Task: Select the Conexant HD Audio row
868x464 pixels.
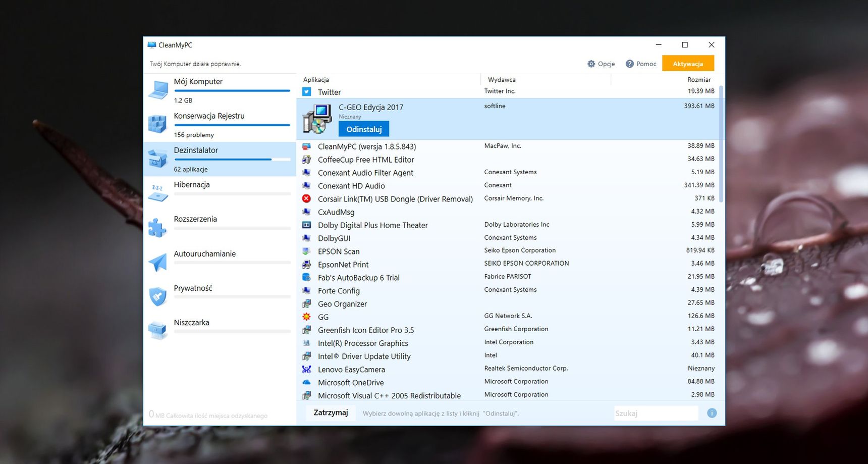Action: [508, 185]
